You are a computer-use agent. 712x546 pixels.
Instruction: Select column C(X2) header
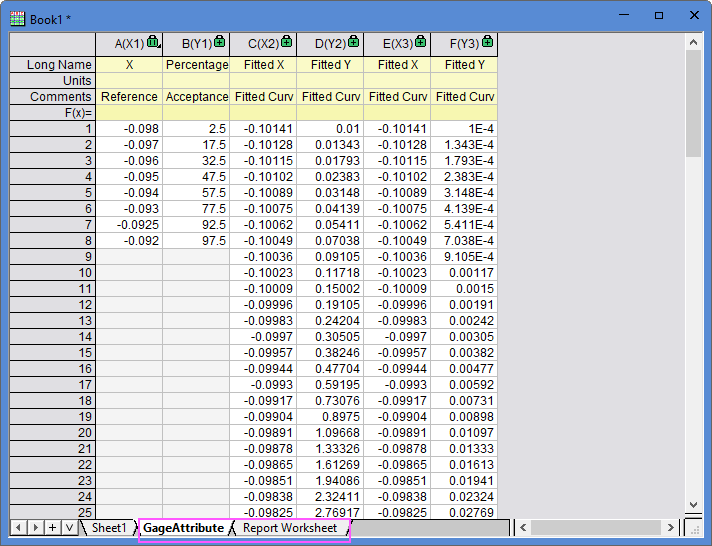pos(263,44)
